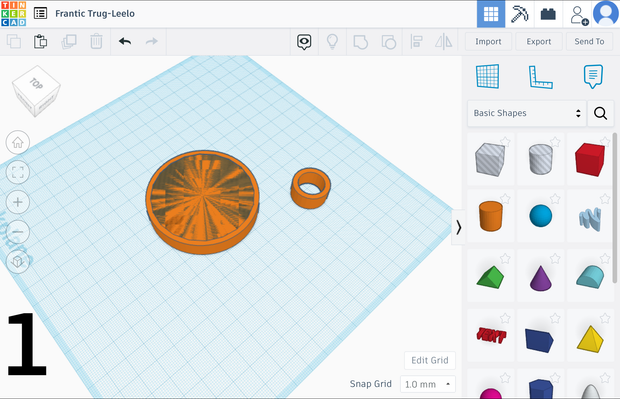620x399 pixels.
Task: Favorite the striped Cylinder hole with its star
Action: click(555, 142)
